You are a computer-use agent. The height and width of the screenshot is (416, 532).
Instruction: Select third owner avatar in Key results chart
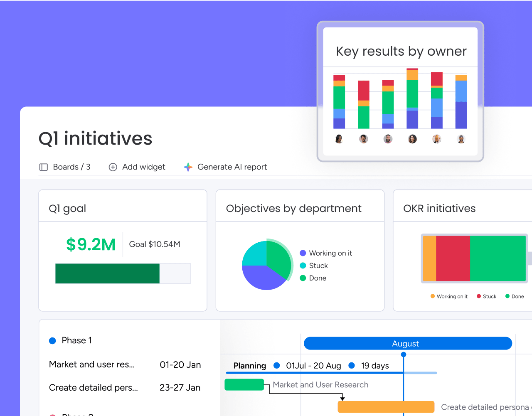tap(388, 139)
